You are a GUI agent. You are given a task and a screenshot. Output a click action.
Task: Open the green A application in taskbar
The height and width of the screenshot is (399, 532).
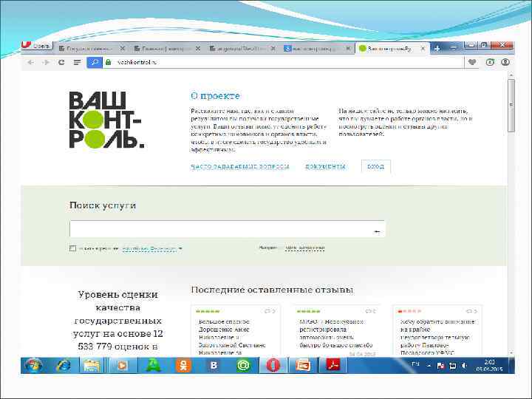tap(153, 366)
